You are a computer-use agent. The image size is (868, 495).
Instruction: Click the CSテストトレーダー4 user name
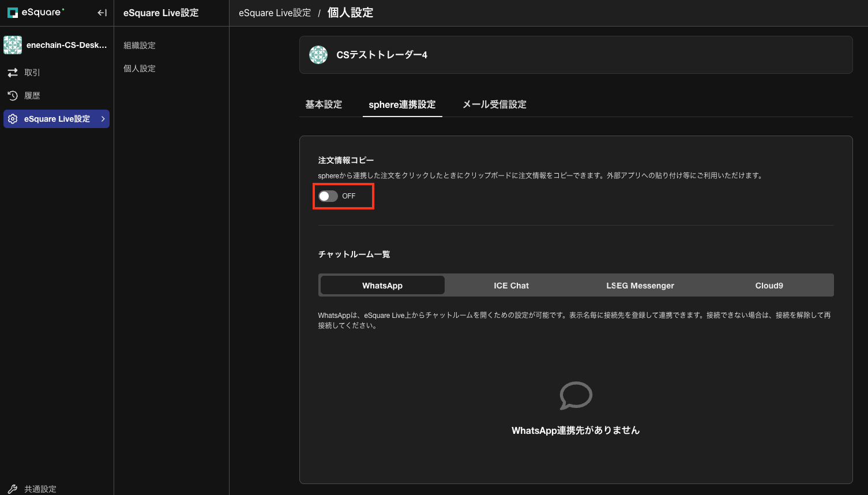pos(382,55)
